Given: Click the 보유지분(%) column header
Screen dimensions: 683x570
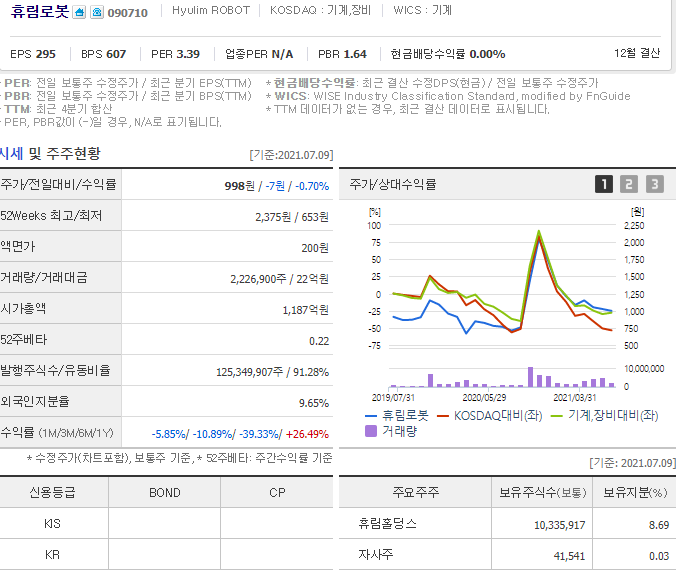Looking at the screenshot, I should pos(635,492).
